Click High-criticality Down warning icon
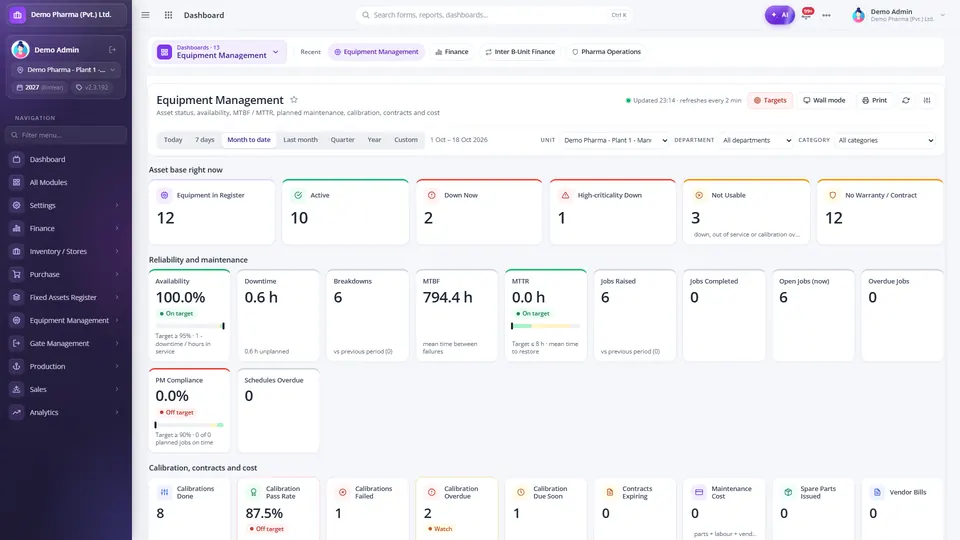960x540 pixels. coord(565,195)
